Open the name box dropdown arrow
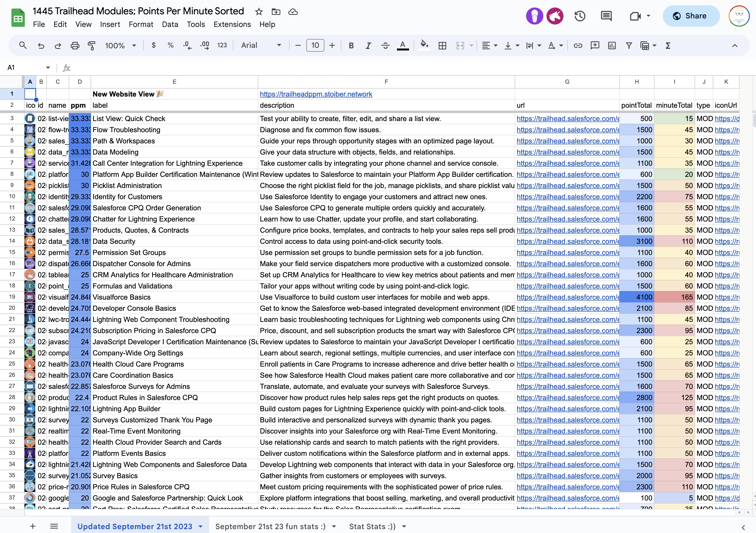Image resolution: width=756 pixels, height=533 pixels. (x=48, y=67)
